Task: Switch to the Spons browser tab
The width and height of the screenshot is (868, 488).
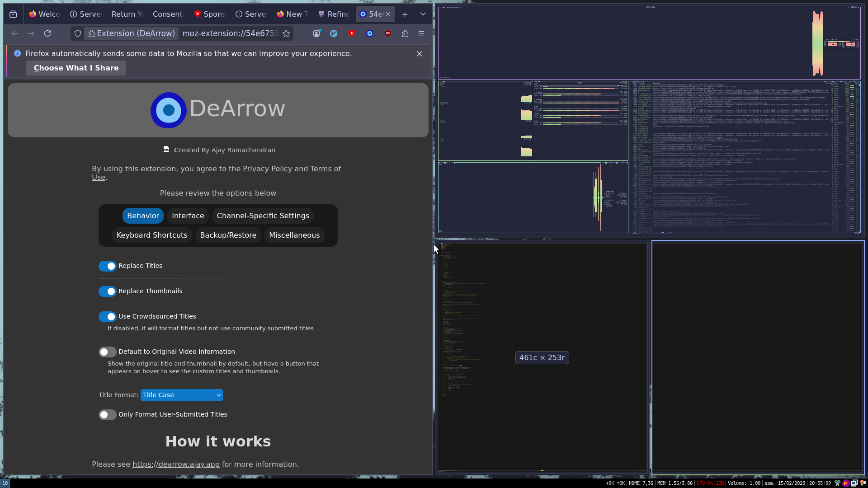Action: (x=209, y=14)
